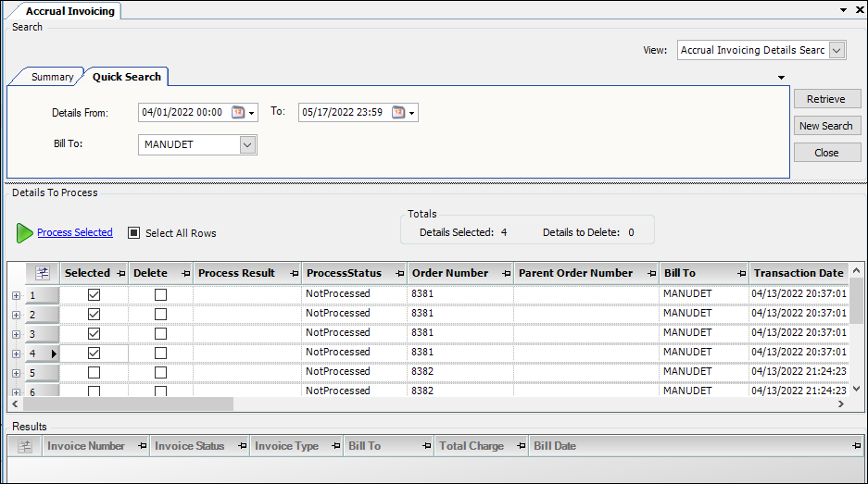
Task: Pin the Selected column header
Action: [x=119, y=273]
